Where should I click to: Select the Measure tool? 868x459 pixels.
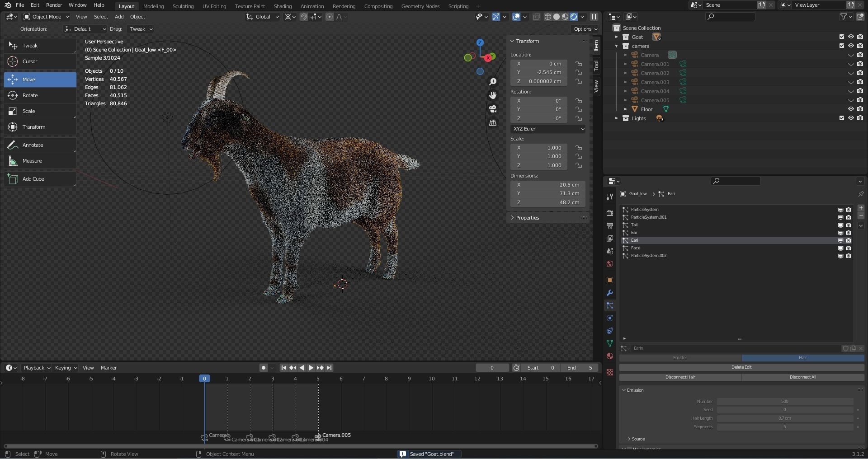click(x=40, y=161)
